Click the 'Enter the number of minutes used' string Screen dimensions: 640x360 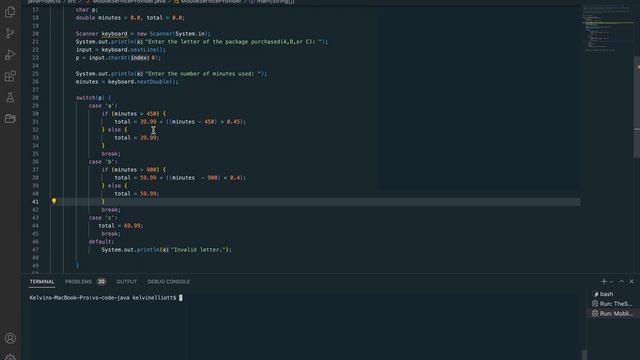tap(204, 73)
